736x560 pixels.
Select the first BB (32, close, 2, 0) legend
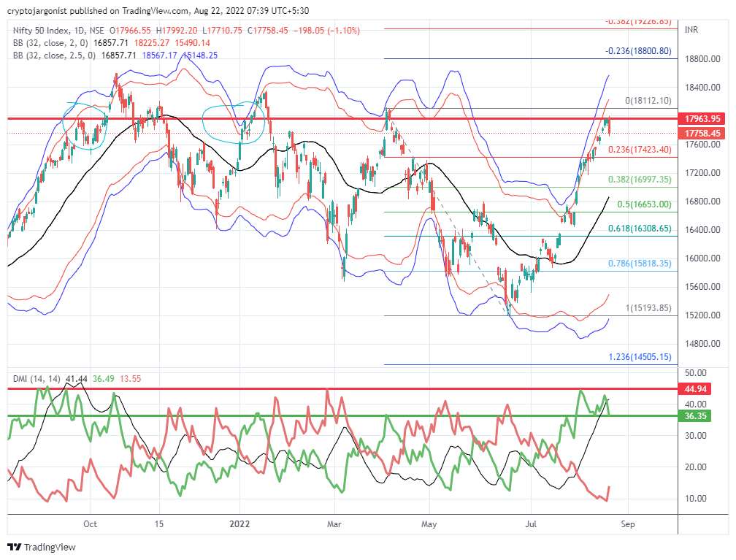[50, 43]
